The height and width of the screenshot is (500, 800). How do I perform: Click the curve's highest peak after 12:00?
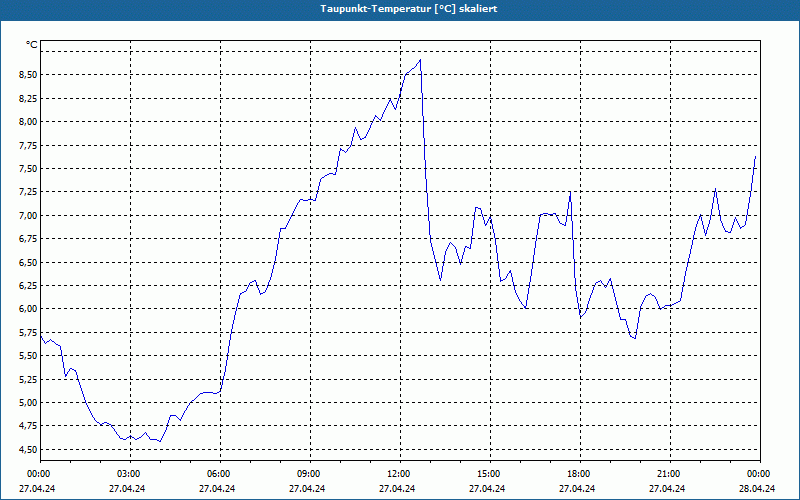(420, 60)
